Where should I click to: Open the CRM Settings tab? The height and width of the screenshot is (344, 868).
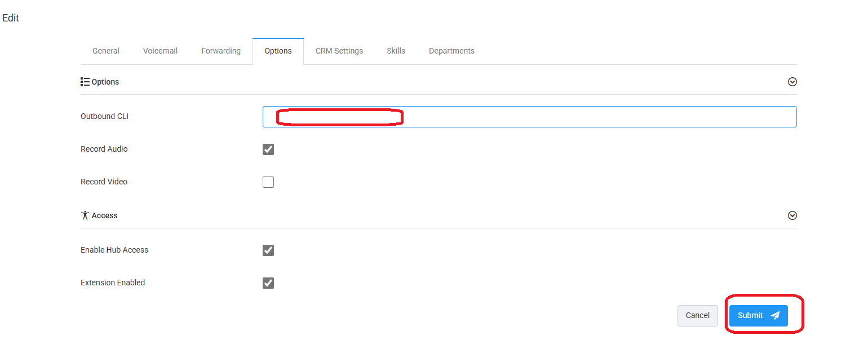coord(339,51)
